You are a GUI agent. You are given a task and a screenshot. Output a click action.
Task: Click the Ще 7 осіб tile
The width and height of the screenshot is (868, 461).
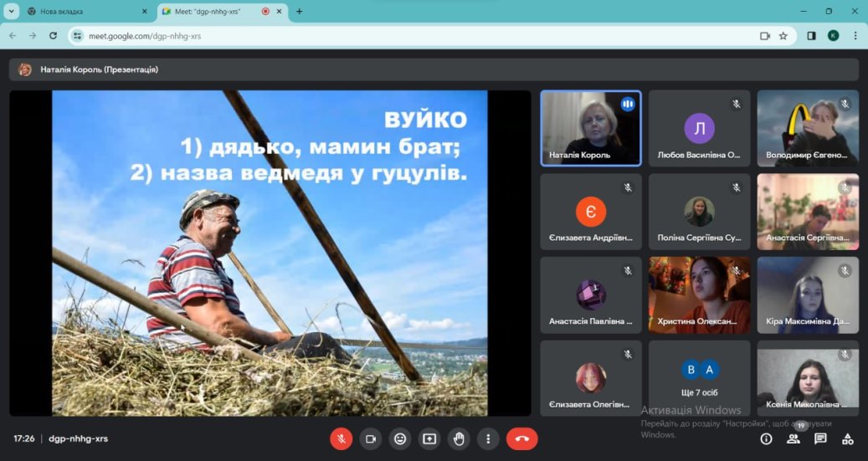[x=699, y=378]
